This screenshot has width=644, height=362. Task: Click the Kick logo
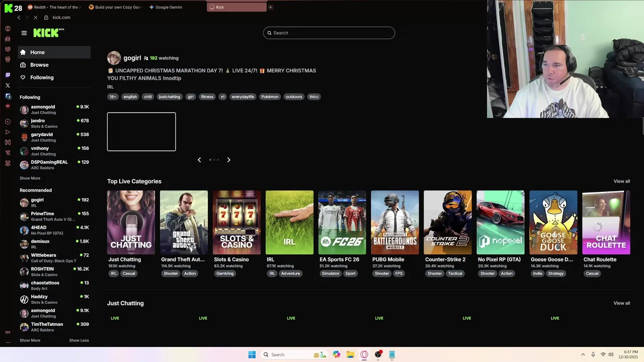pos(49,33)
